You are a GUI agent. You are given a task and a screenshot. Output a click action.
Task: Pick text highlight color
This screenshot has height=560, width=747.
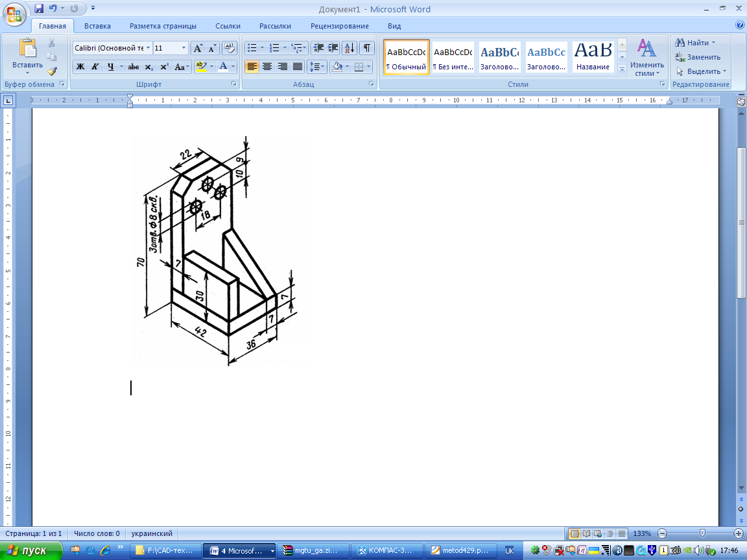pyautogui.click(x=200, y=67)
